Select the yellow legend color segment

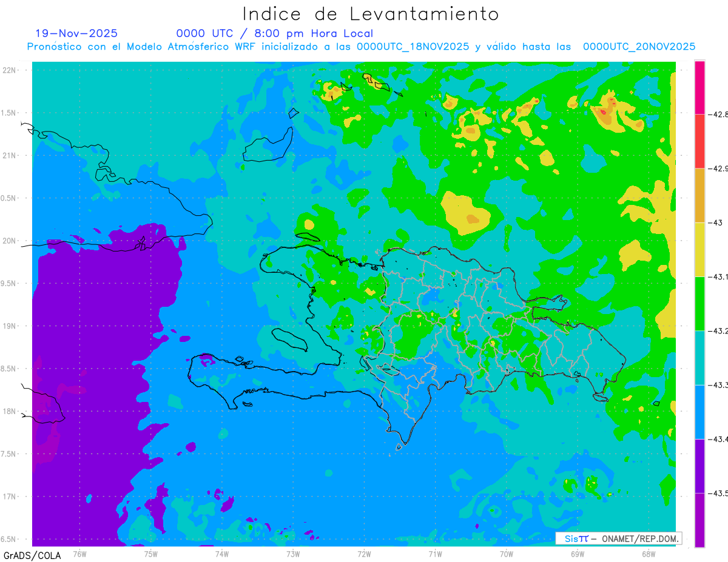click(x=699, y=249)
